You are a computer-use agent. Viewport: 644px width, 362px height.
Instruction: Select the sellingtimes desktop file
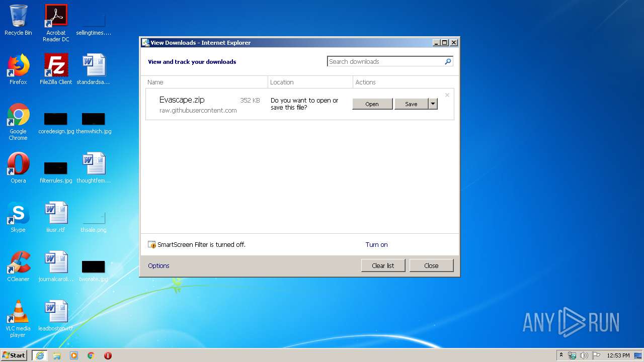tap(94, 23)
